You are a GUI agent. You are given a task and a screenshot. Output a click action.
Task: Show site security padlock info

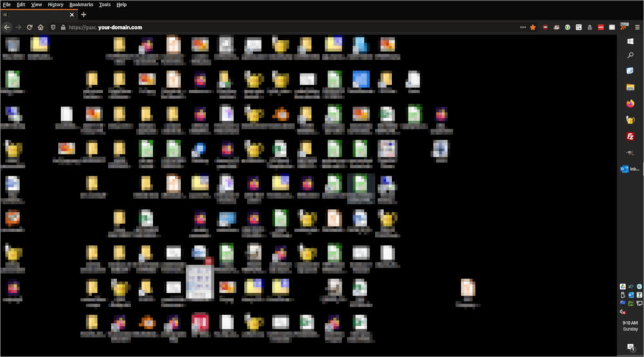[63, 28]
